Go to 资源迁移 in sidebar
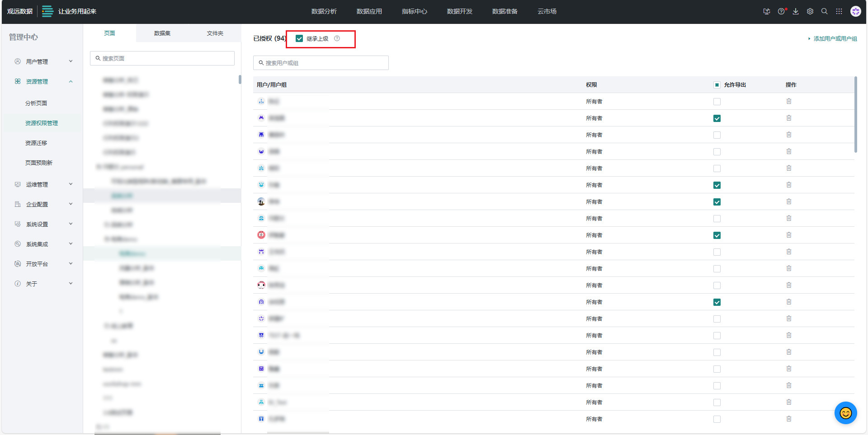The width and height of the screenshot is (868, 435). (36, 143)
